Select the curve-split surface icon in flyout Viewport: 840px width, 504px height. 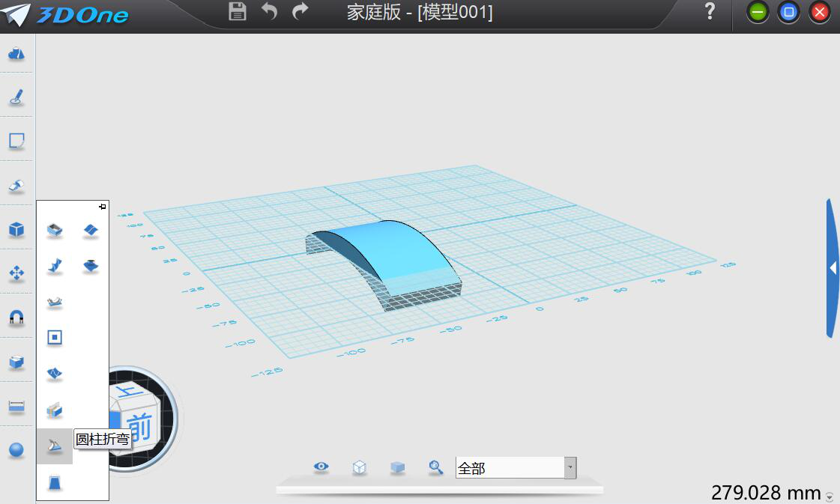(91, 231)
